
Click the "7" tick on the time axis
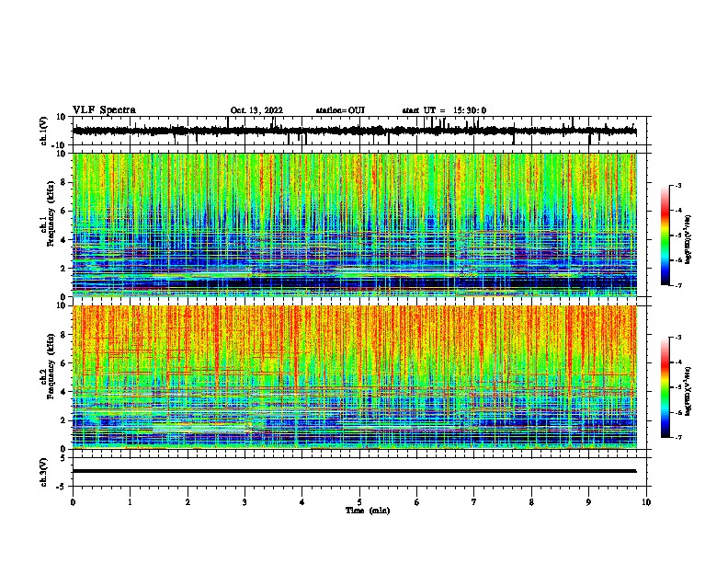point(474,502)
